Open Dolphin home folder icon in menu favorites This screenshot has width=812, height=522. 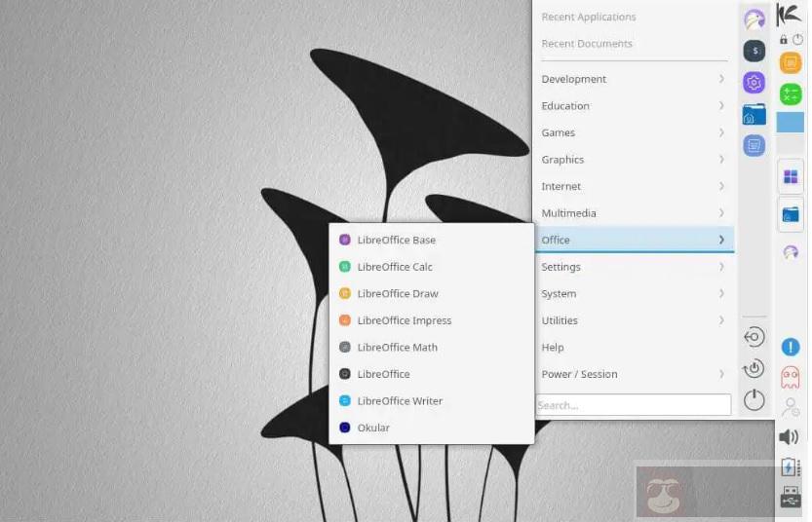pos(754,114)
